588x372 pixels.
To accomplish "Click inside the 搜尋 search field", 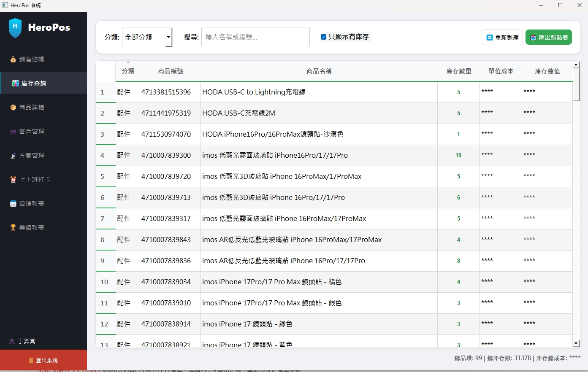I will click(x=255, y=37).
